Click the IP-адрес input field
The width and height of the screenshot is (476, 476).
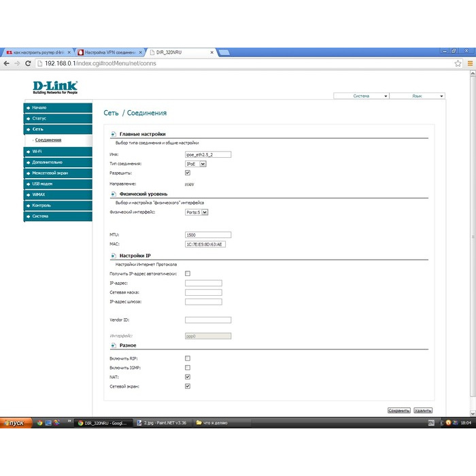coord(203,283)
